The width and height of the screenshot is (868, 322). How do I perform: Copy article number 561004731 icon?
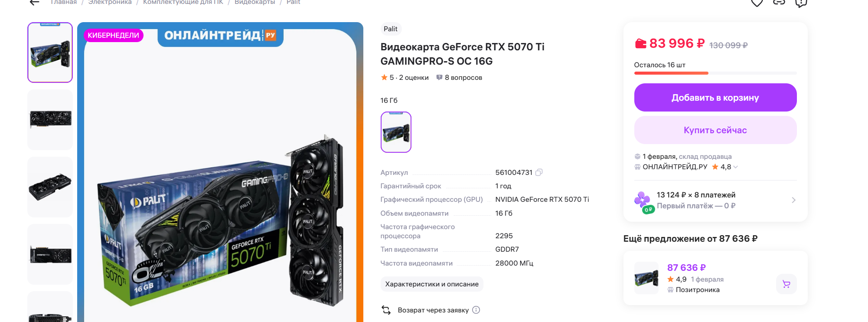coord(539,172)
